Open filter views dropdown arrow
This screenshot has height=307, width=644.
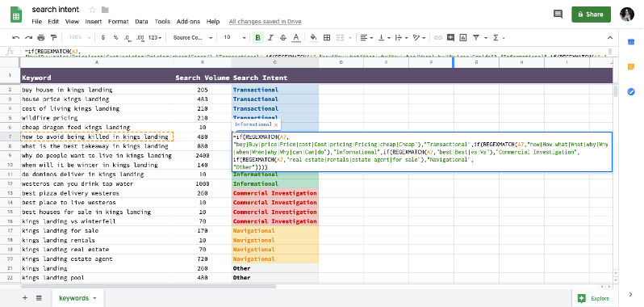point(486,38)
